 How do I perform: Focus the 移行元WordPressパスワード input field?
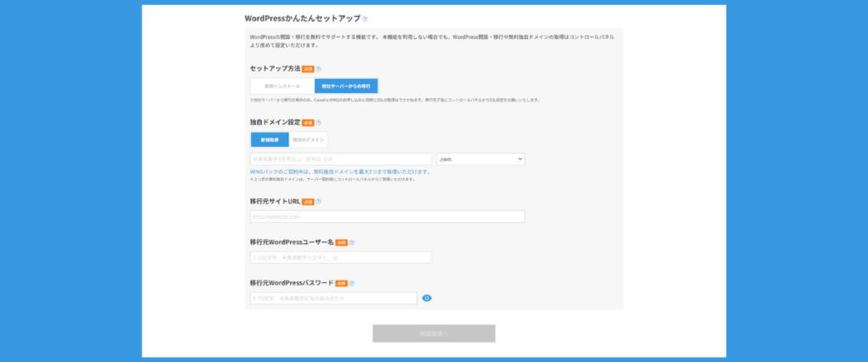point(333,298)
